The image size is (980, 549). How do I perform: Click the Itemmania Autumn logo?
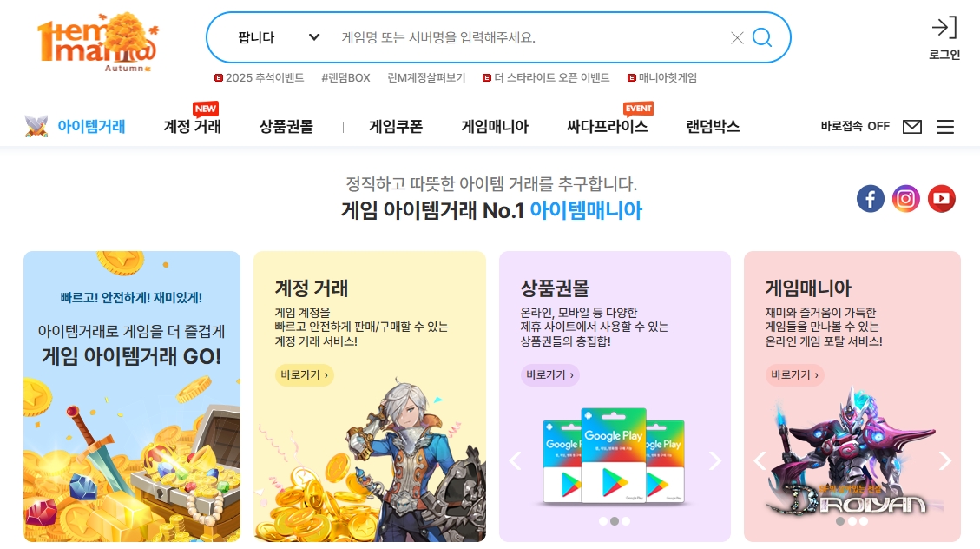click(97, 42)
